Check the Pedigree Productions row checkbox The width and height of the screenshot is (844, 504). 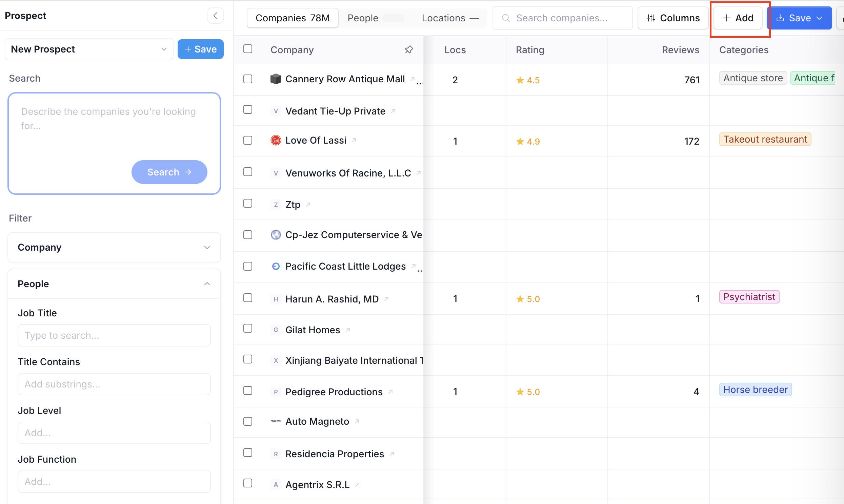point(248,391)
